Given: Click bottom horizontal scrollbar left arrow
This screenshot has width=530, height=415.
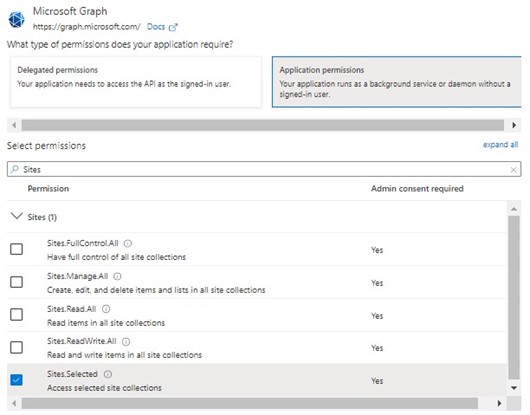Looking at the screenshot, I should pos(14,403).
